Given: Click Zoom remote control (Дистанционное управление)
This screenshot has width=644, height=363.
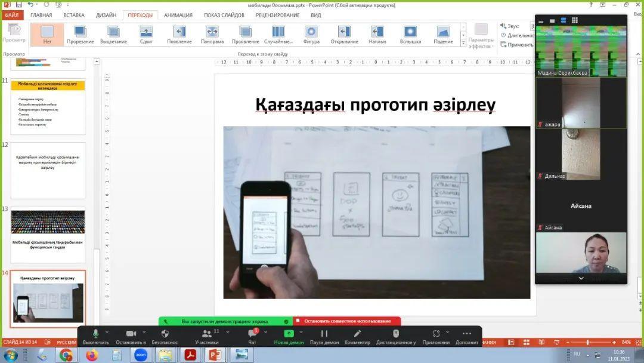Looking at the screenshot, I should click(x=396, y=337).
